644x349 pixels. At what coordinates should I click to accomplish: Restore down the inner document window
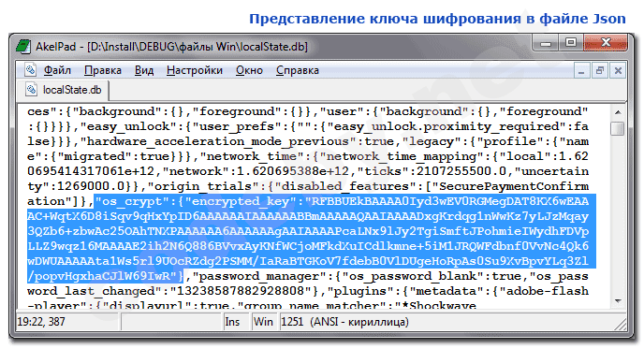[x=600, y=70]
